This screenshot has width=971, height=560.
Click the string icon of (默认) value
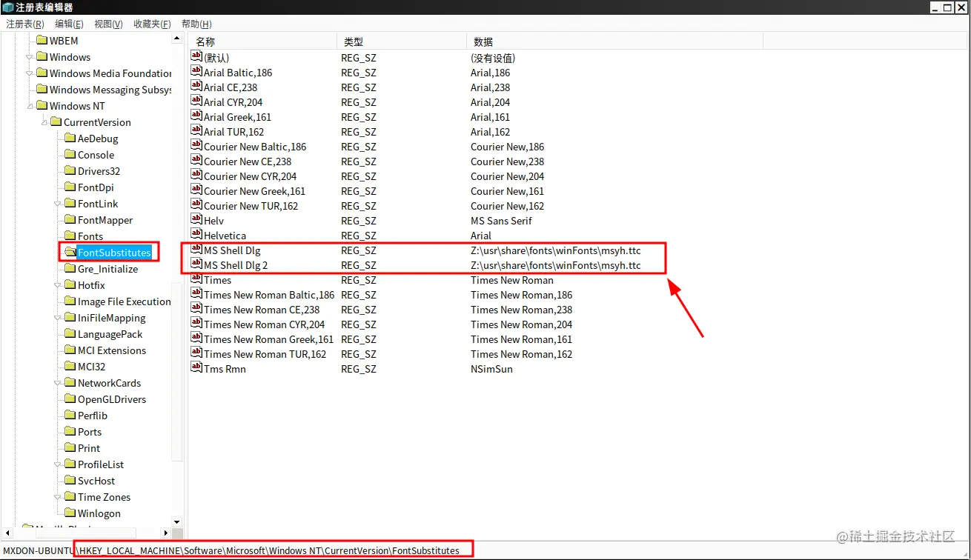[x=196, y=57]
